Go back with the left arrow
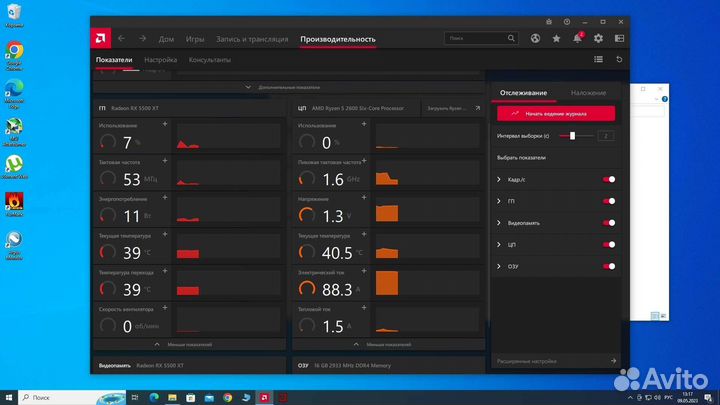This screenshot has height=405, width=720. pyautogui.click(x=121, y=39)
